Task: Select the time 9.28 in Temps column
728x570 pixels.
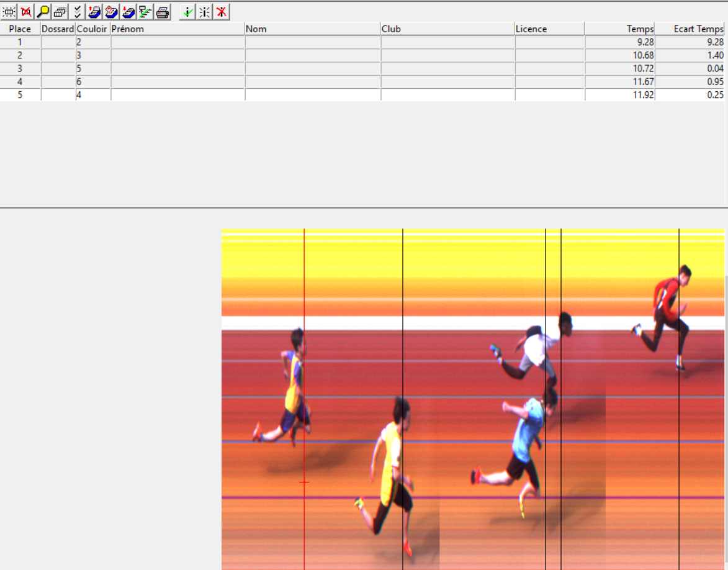Action: (x=620, y=42)
